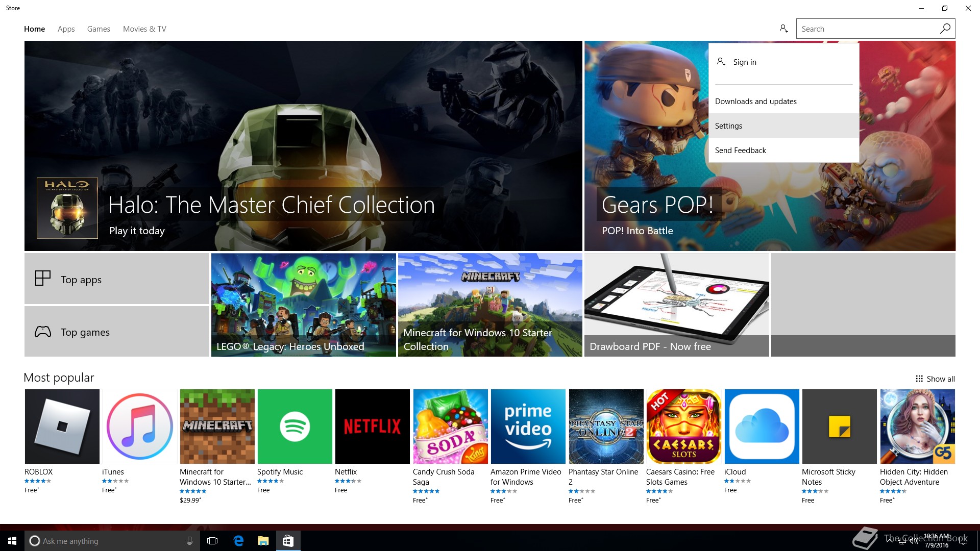Click Show all for Most popular
This screenshot has height=551, width=980.
tap(935, 379)
